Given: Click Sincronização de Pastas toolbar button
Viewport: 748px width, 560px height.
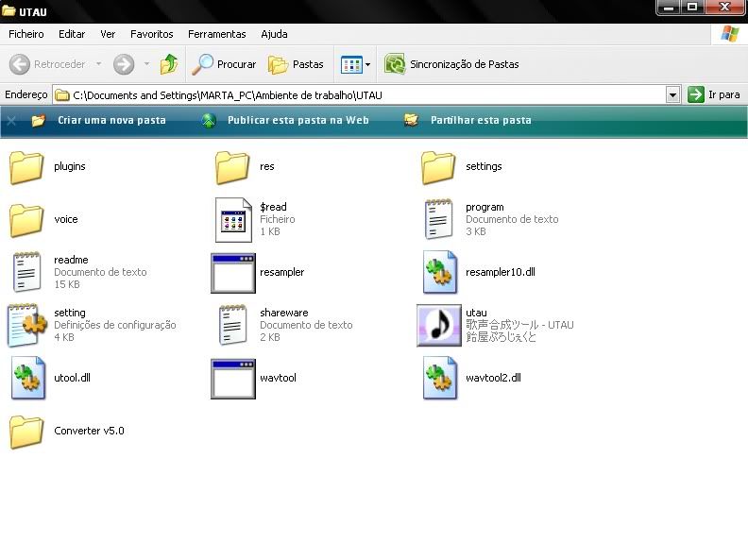Looking at the screenshot, I should (x=451, y=64).
